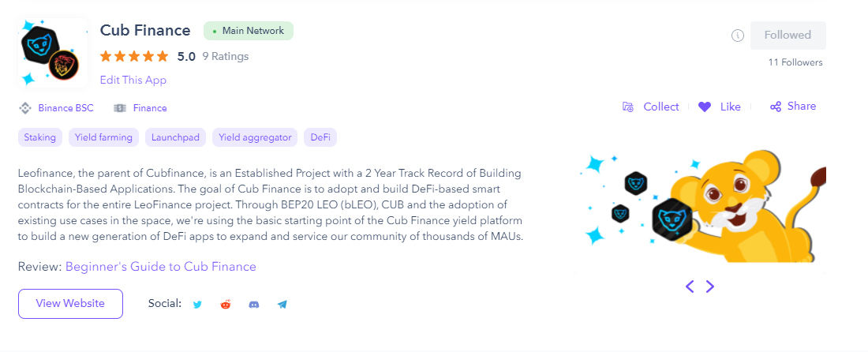Show the next carousel image

[709, 286]
